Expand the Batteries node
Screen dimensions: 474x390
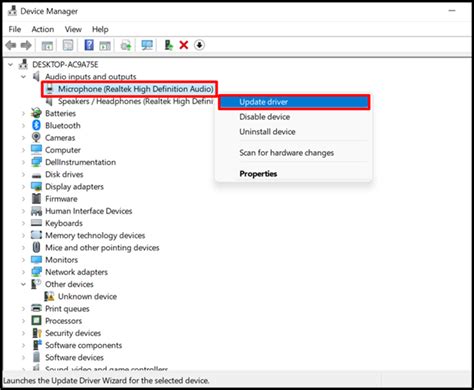coord(23,113)
